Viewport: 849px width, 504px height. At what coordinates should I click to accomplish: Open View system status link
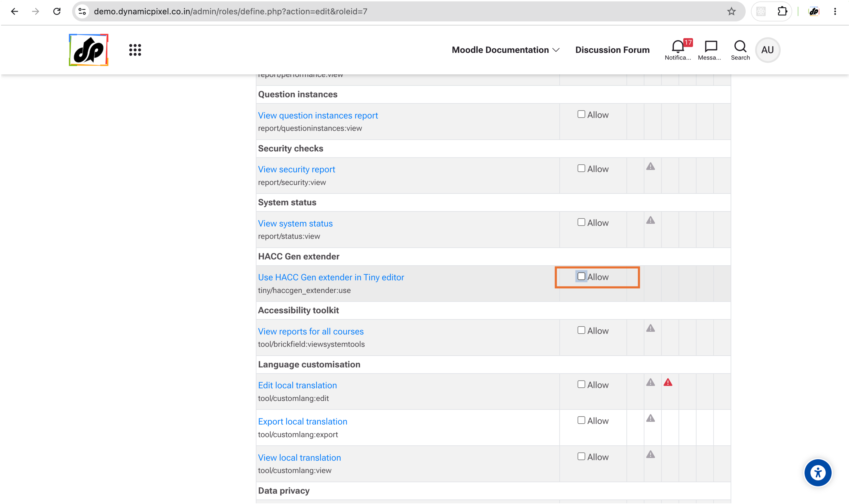295,224
